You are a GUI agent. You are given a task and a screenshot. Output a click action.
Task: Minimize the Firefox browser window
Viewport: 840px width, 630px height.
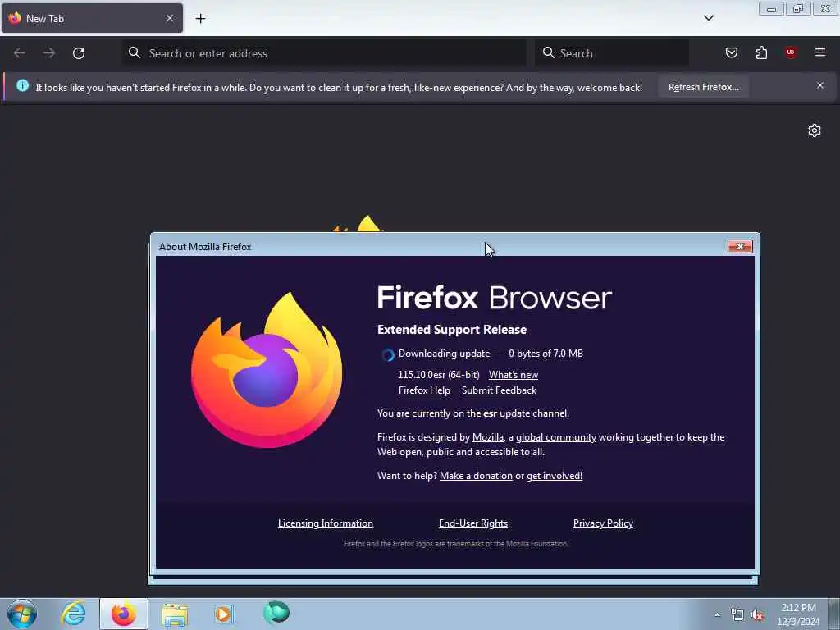click(x=771, y=8)
